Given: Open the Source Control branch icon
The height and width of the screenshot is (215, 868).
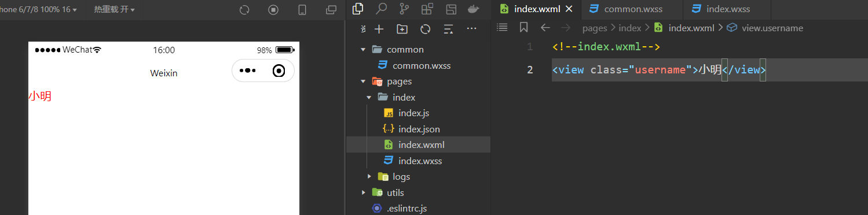Looking at the screenshot, I should coord(404,9).
